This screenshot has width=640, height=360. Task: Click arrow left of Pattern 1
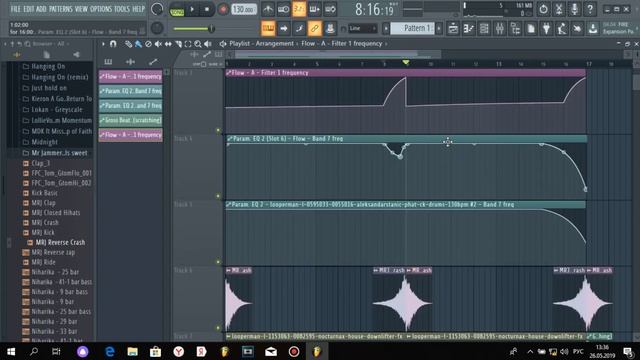pos(386,28)
